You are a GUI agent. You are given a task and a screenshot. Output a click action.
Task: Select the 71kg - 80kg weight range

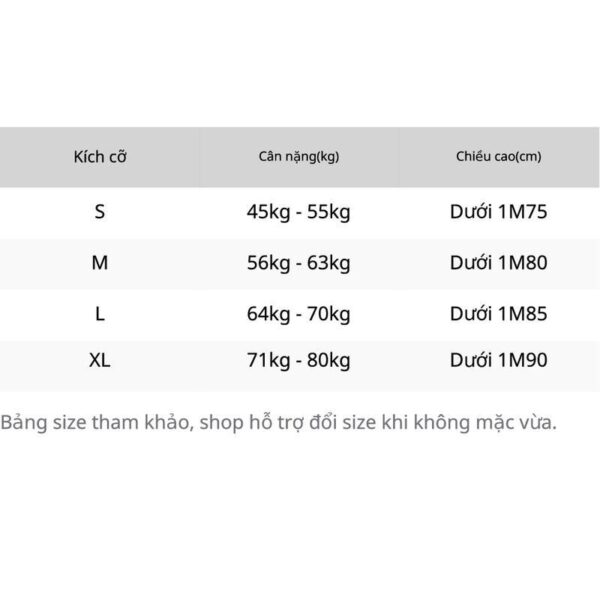pos(298,361)
